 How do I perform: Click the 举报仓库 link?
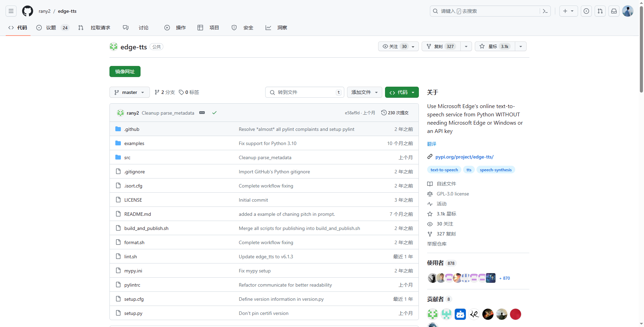[x=437, y=244]
